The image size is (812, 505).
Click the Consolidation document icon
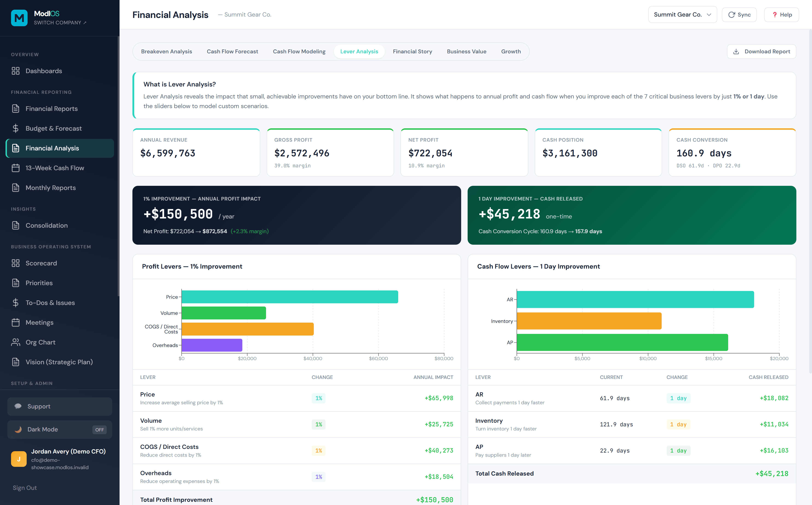15,225
